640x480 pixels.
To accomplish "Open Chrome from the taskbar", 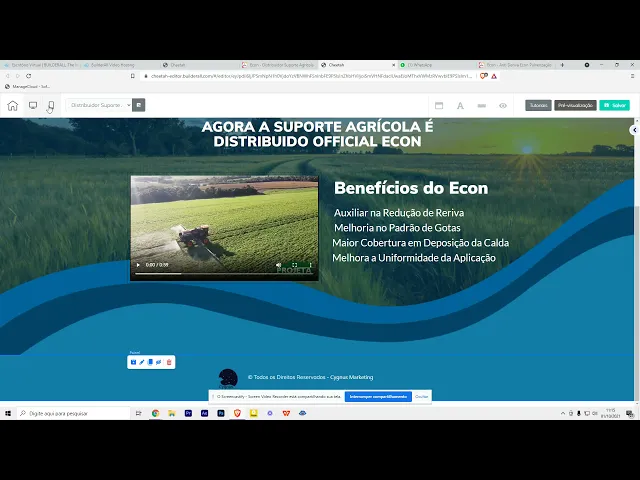I will coord(155,413).
